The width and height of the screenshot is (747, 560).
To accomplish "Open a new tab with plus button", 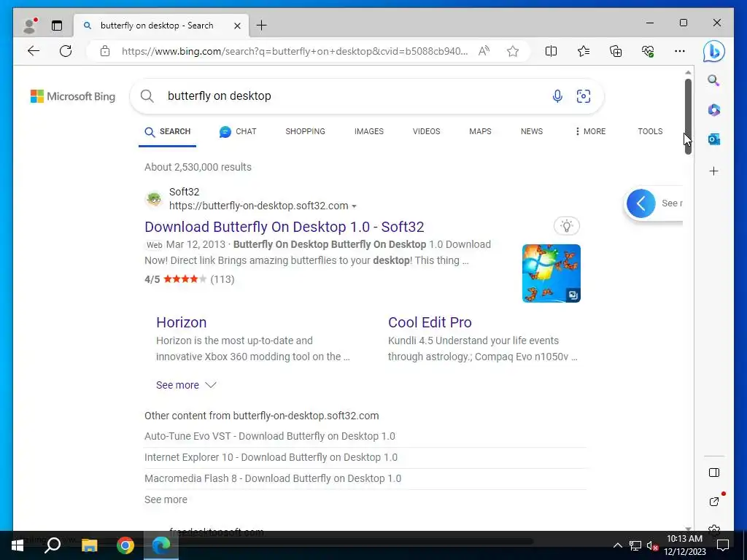I will [262, 26].
